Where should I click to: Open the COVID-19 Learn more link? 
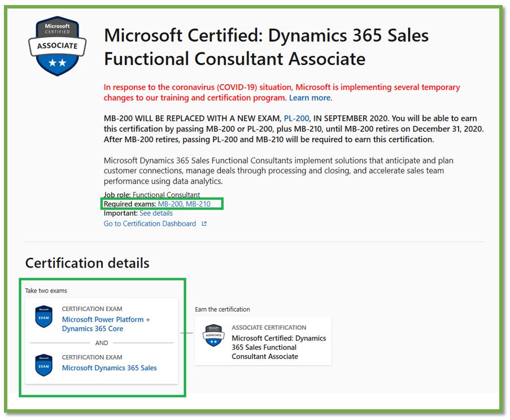point(310,98)
